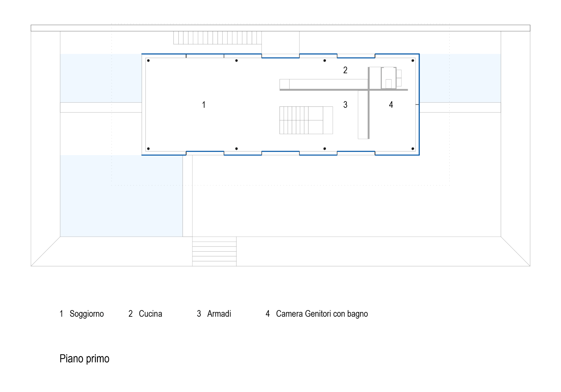The height and width of the screenshot is (392, 561).
Task: Click room number 3 in the plan
Action: tap(345, 105)
